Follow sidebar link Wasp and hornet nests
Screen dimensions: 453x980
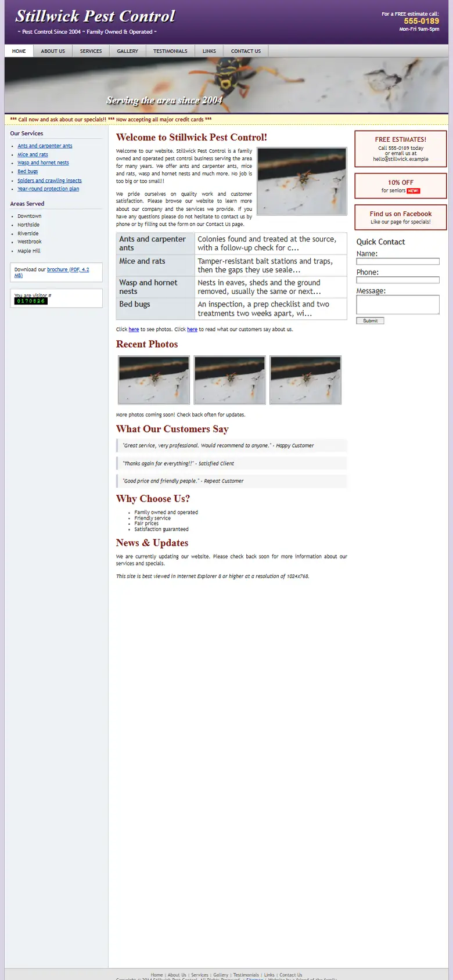(43, 163)
